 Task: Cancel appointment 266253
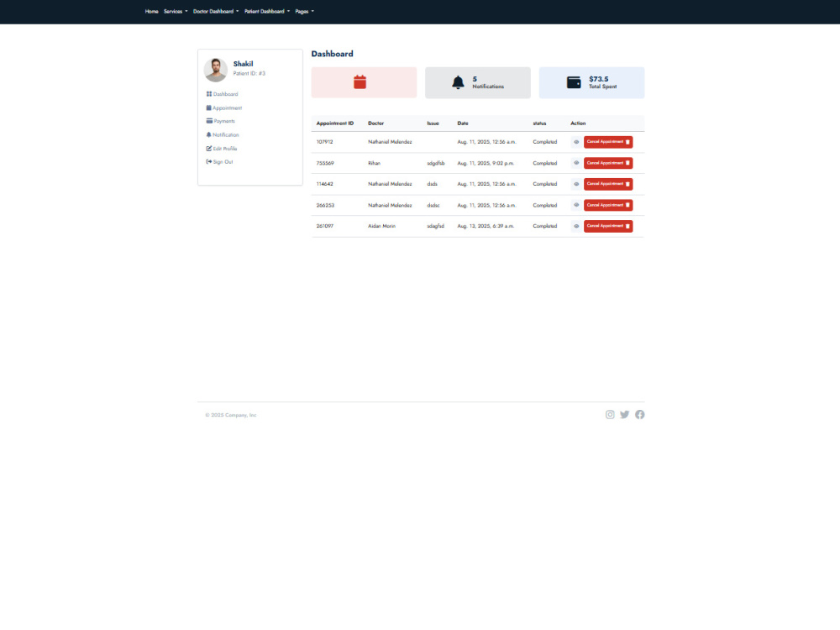(x=608, y=205)
